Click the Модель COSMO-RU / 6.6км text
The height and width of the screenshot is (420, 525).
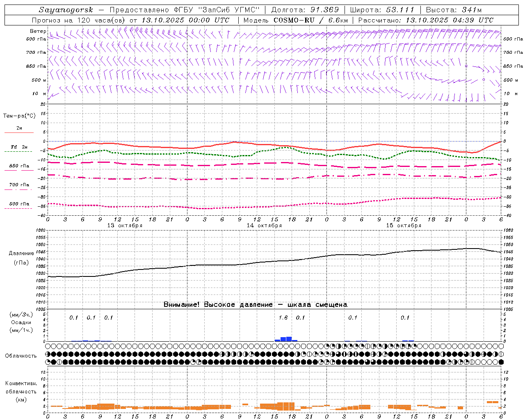coord(296,20)
